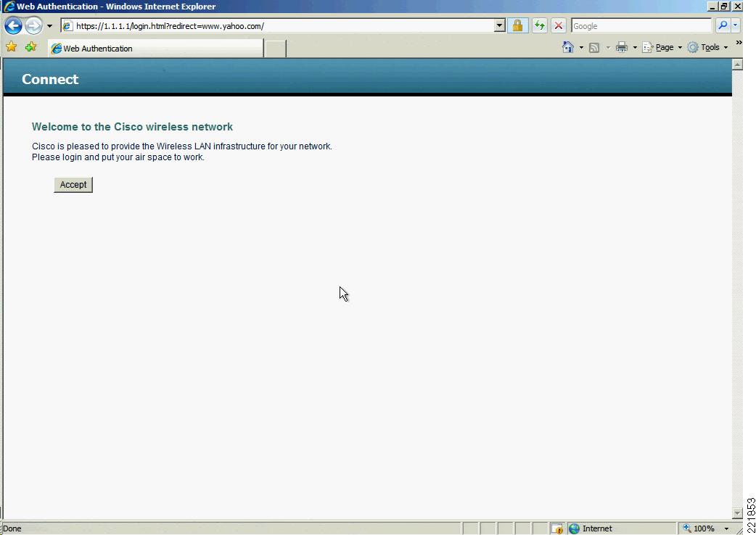Image resolution: width=756 pixels, height=535 pixels.
Task: Open the search provider dropdown arrow
Action: 735,25
